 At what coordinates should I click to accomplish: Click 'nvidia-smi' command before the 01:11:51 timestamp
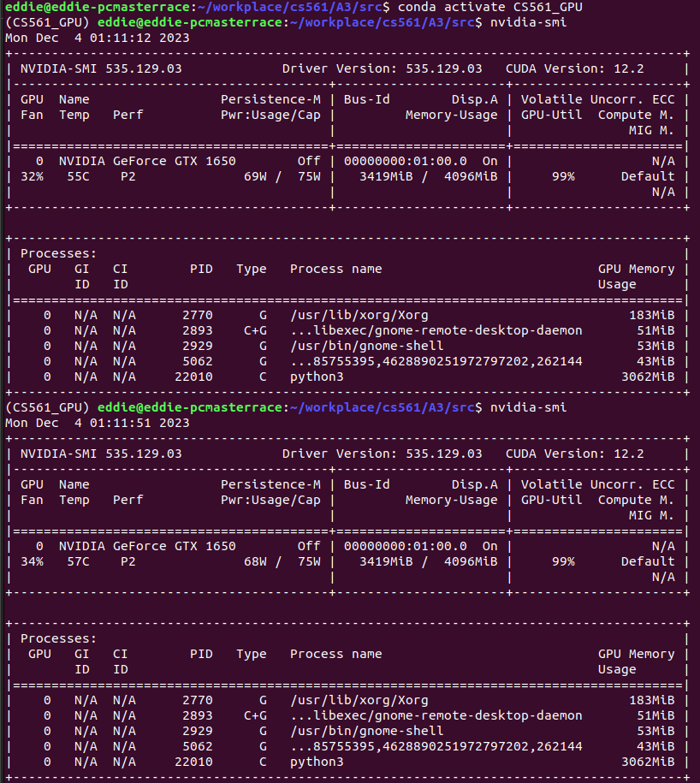(x=528, y=407)
